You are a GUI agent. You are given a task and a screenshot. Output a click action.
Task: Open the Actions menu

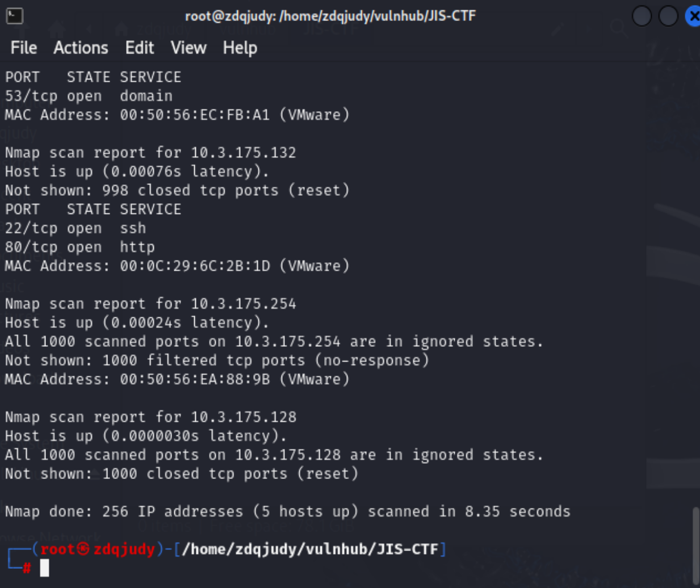(81, 48)
